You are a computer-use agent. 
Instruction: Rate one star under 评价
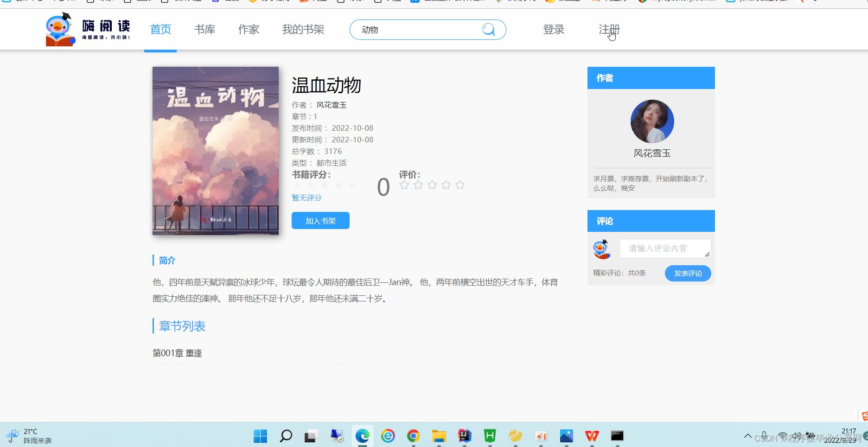pyautogui.click(x=404, y=185)
